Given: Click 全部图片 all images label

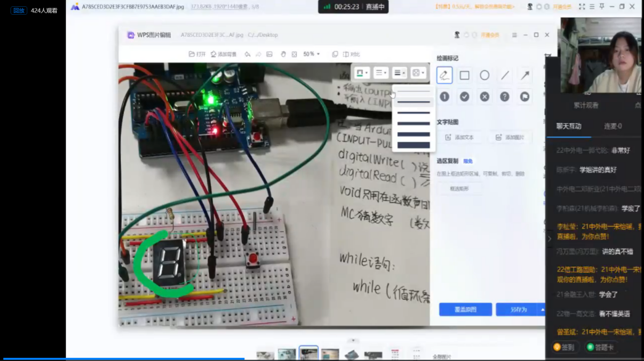Looking at the screenshot, I should coord(442,357).
